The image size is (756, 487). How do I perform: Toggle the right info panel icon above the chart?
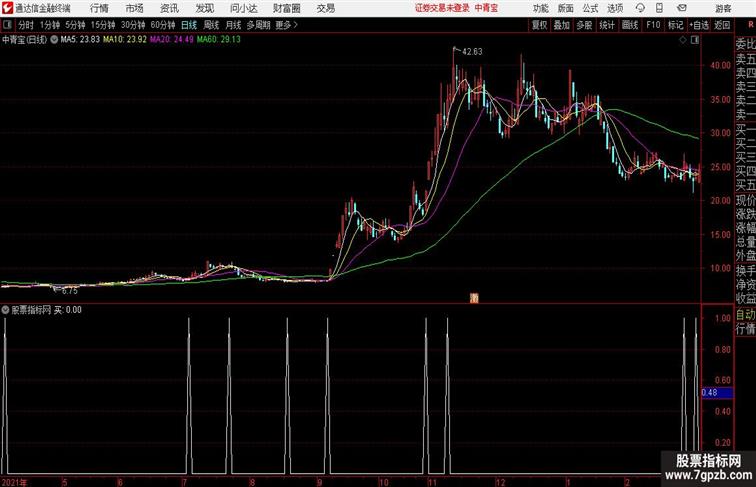695,40
